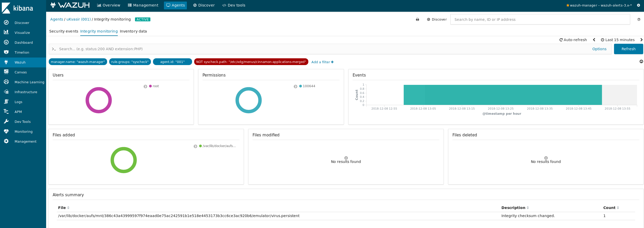
Task: Click the teal 100644 legend color dot
Action: [x=300, y=86]
